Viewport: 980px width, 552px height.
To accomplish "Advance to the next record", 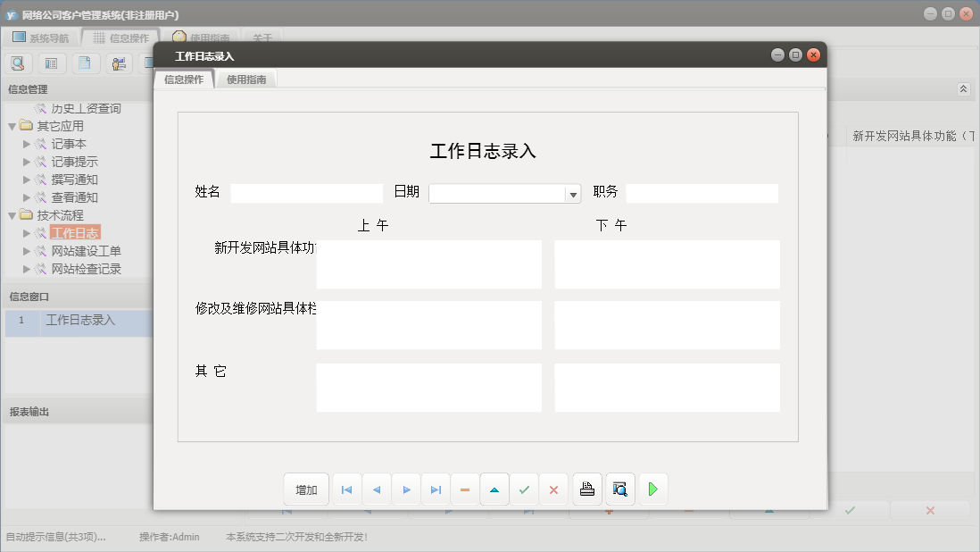I will [406, 489].
